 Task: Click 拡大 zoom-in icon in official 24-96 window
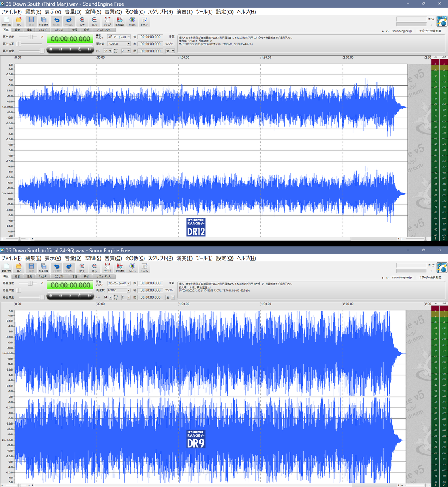pos(82,267)
